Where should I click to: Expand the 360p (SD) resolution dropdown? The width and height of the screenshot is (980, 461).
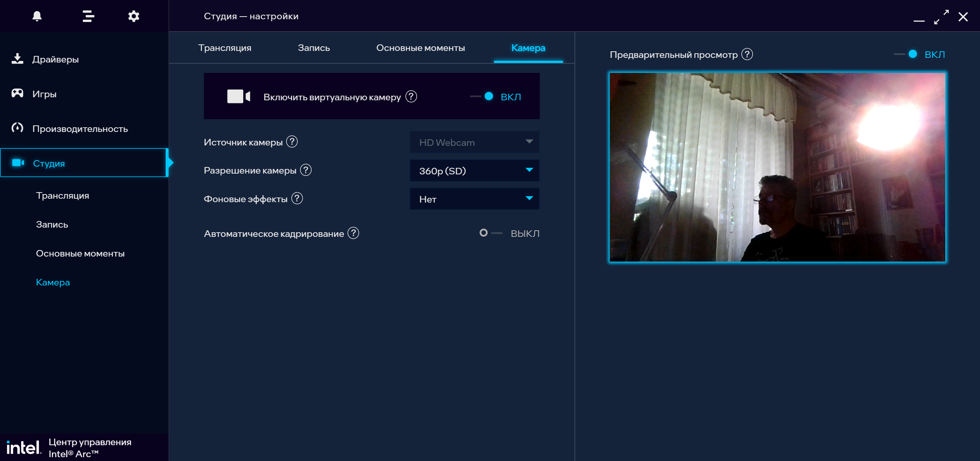point(474,171)
